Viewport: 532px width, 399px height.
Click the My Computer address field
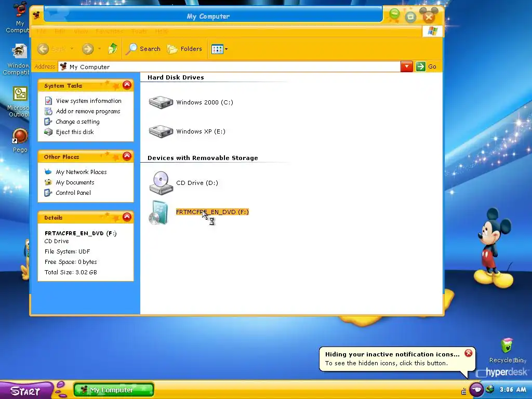[229, 67]
